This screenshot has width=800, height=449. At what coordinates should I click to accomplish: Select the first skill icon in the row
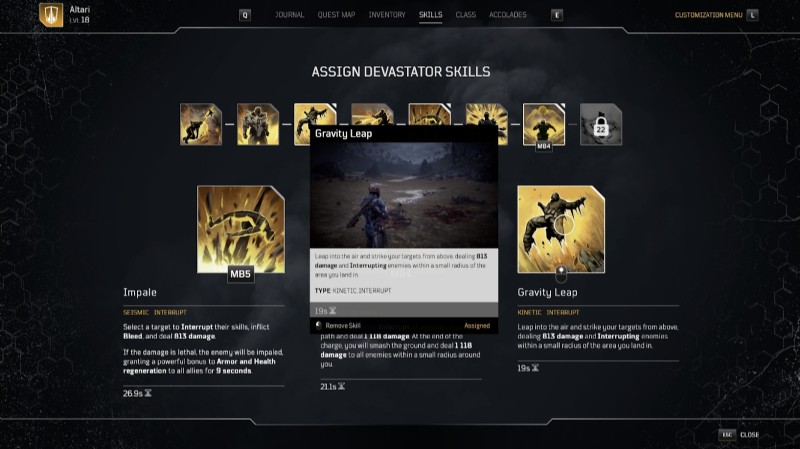[x=201, y=124]
